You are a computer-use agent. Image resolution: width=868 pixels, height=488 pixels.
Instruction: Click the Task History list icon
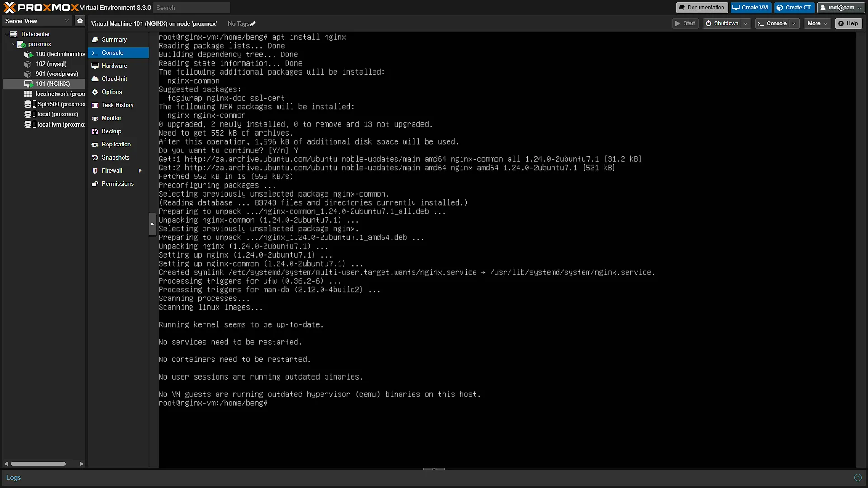click(x=95, y=105)
